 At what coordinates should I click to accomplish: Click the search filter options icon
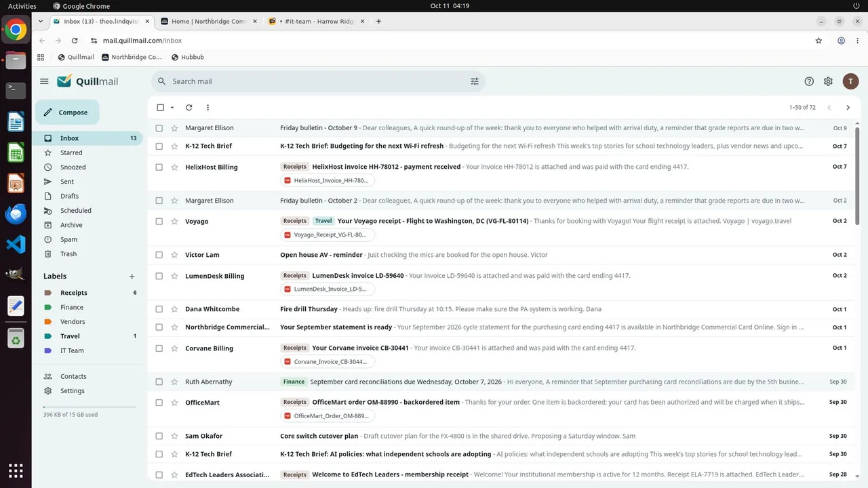pos(475,81)
